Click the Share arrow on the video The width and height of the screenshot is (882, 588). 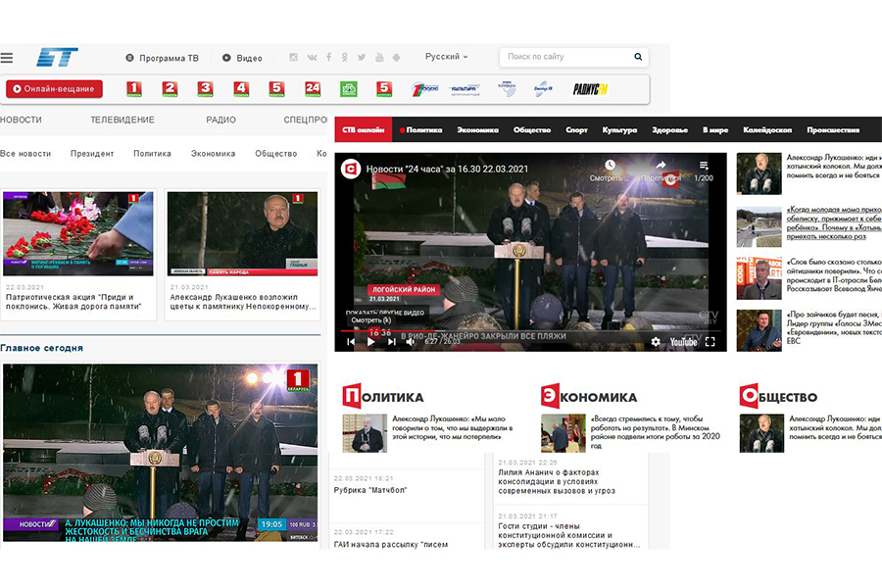661,166
